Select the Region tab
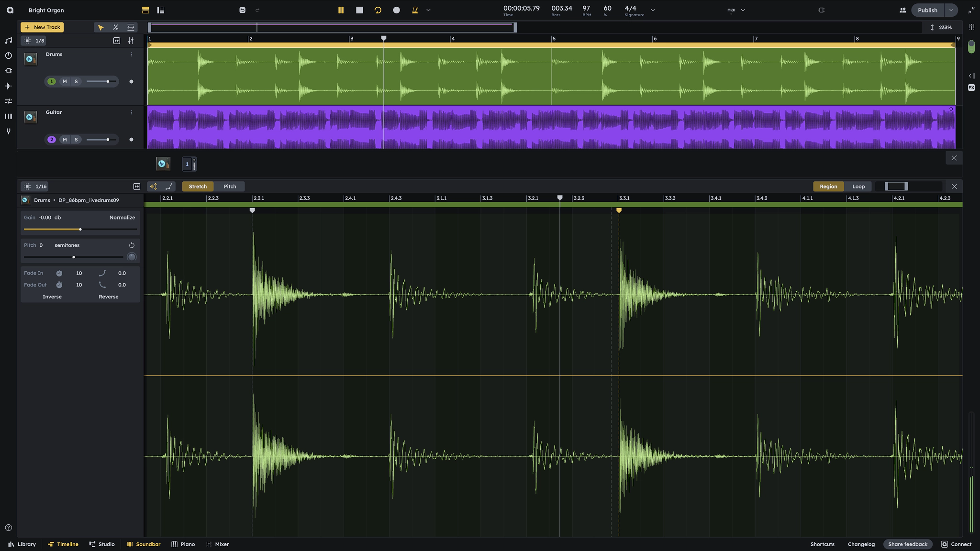The image size is (980, 551). 828,187
